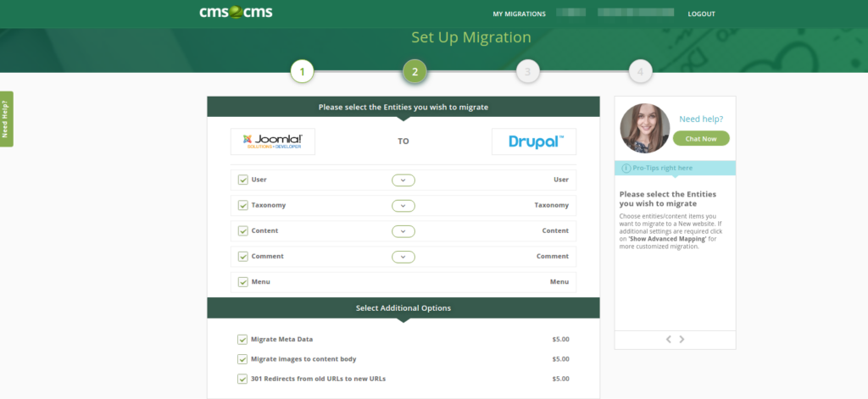
Task: Go to wizard step 1
Action: tap(303, 71)
